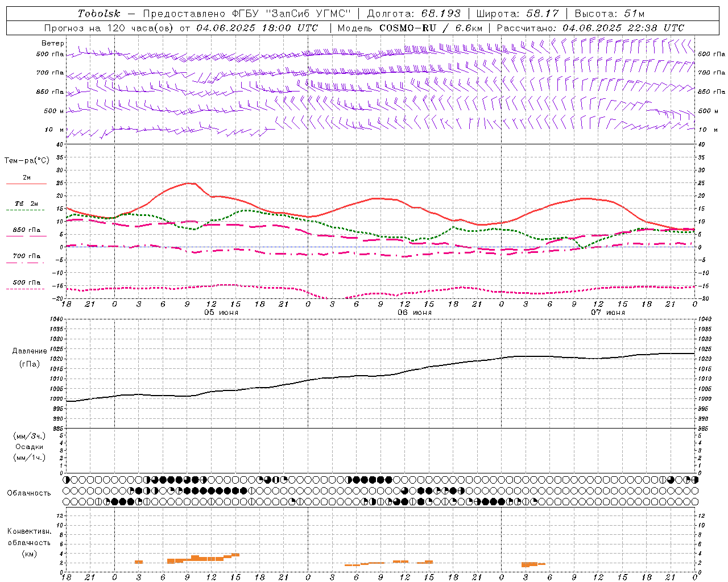Click the (мм/1ч.) precipitation unit label

pyautogui.click(x=29, y=458)
